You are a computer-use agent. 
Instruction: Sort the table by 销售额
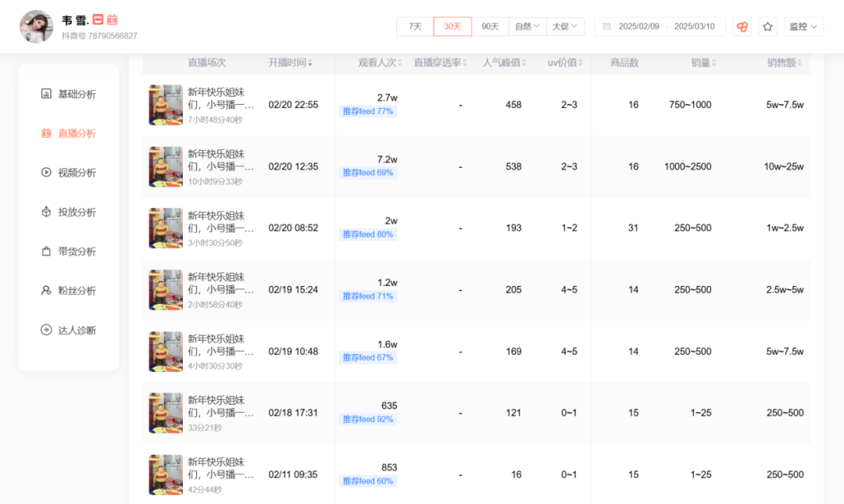785,63
